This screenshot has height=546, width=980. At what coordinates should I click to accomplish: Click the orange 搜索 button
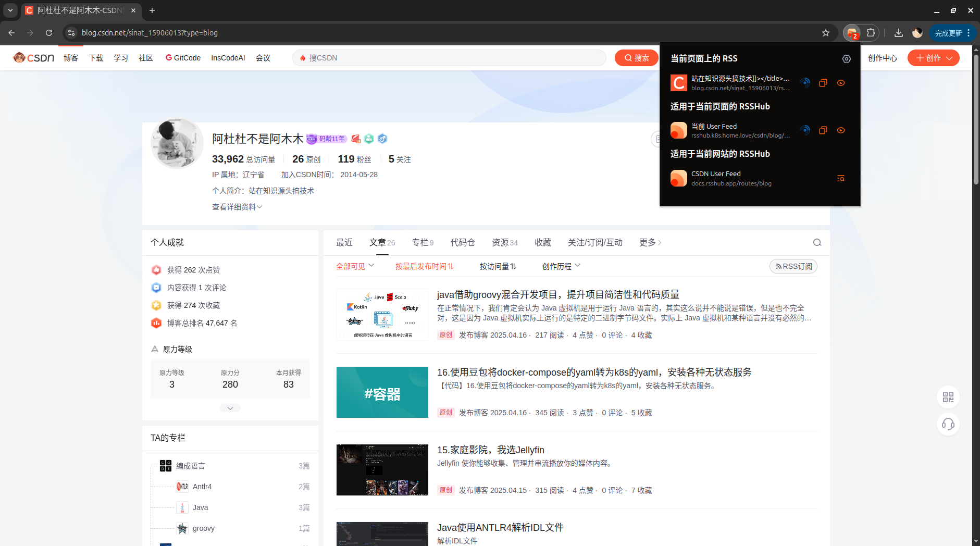pos(637,58)
